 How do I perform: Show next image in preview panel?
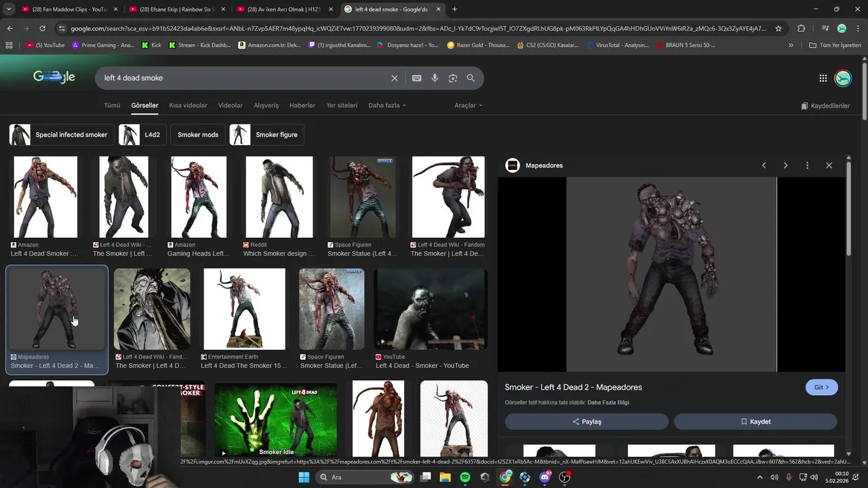pyautogui.click(x=786, y=165)
